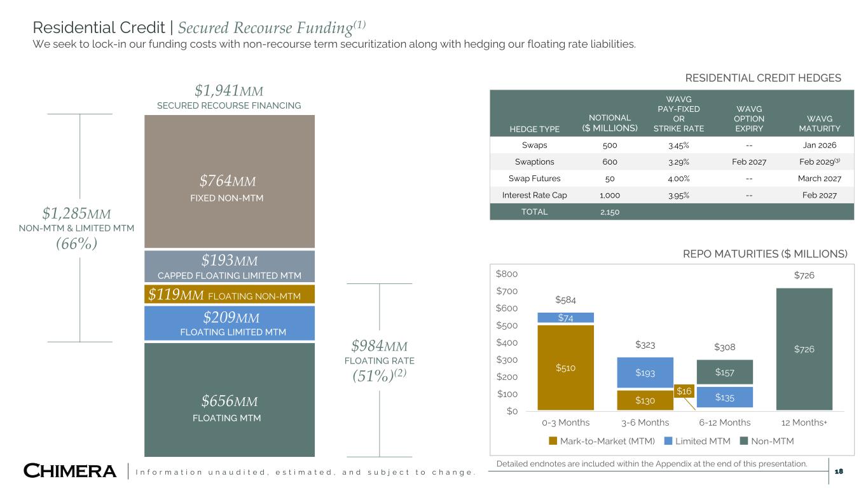This screenshot has width=868, height=488.
Task: Click the Mark-to-Market legend color swatch
Action: [553, 441]
